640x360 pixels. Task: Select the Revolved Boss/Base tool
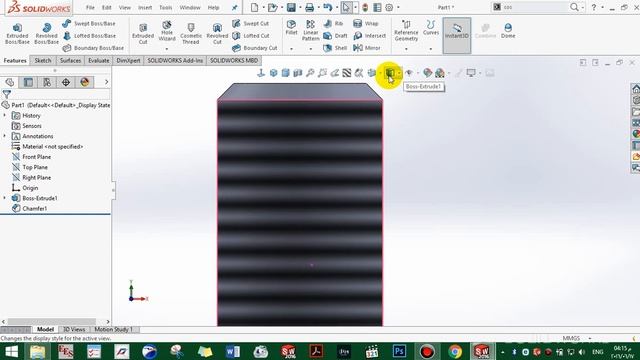[x=46, y=33]
